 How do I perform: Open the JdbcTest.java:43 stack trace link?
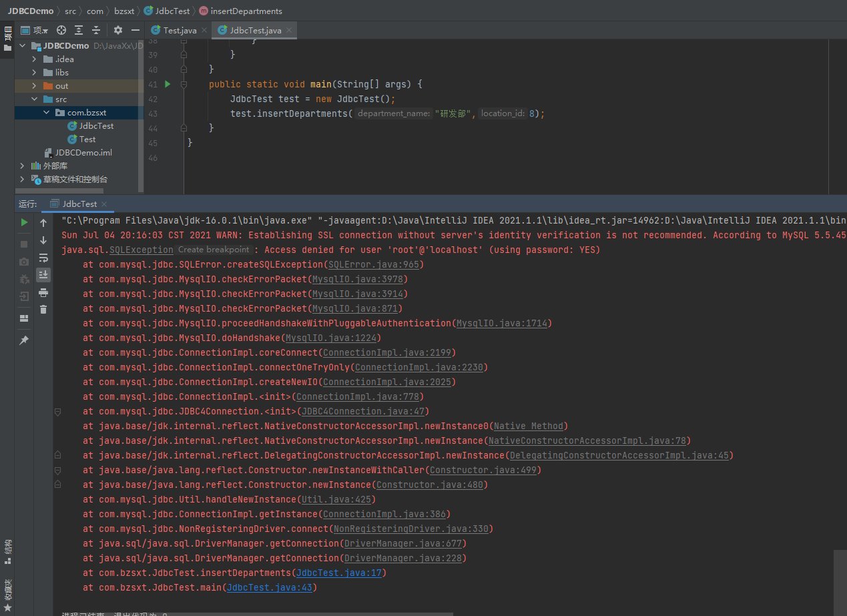pyautogui.click(x=270, y=587)
